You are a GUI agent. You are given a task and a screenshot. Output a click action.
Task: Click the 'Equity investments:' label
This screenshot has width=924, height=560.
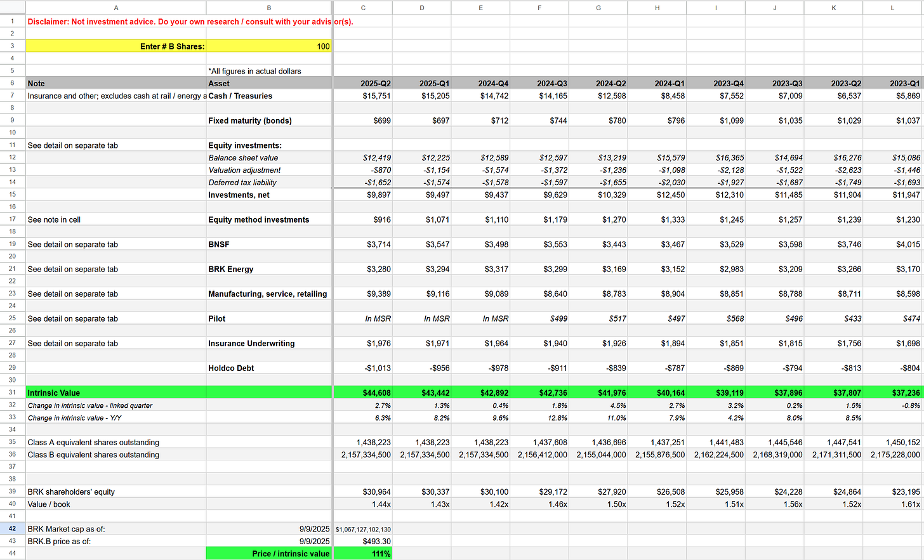pyautogui.click(x=245, y=145)
